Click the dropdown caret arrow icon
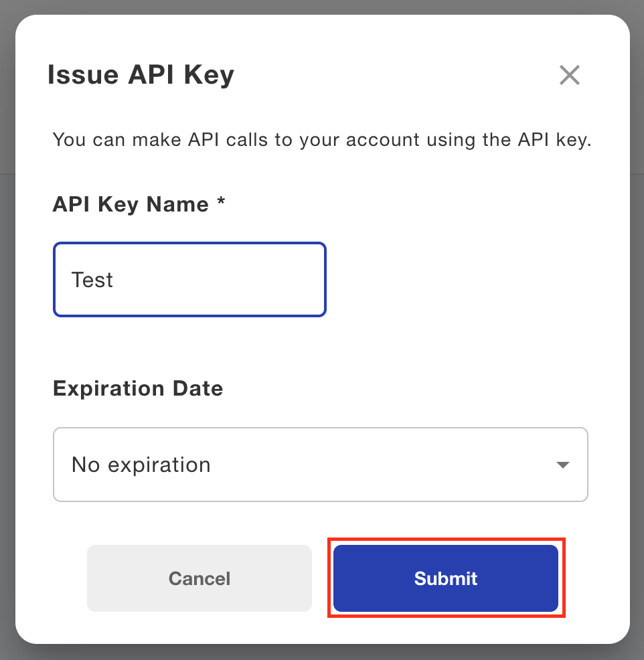This screenshot has width=644, height=660. 562,465
